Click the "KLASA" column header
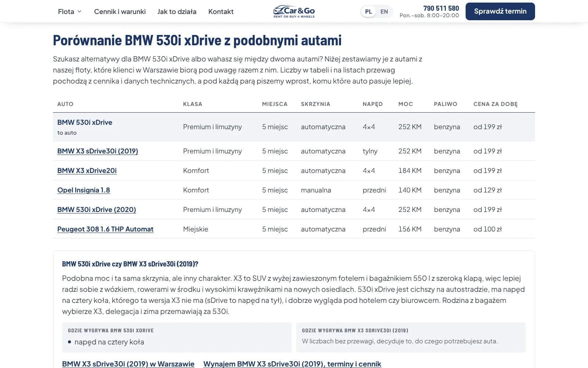588x368 pixels. 193,104
